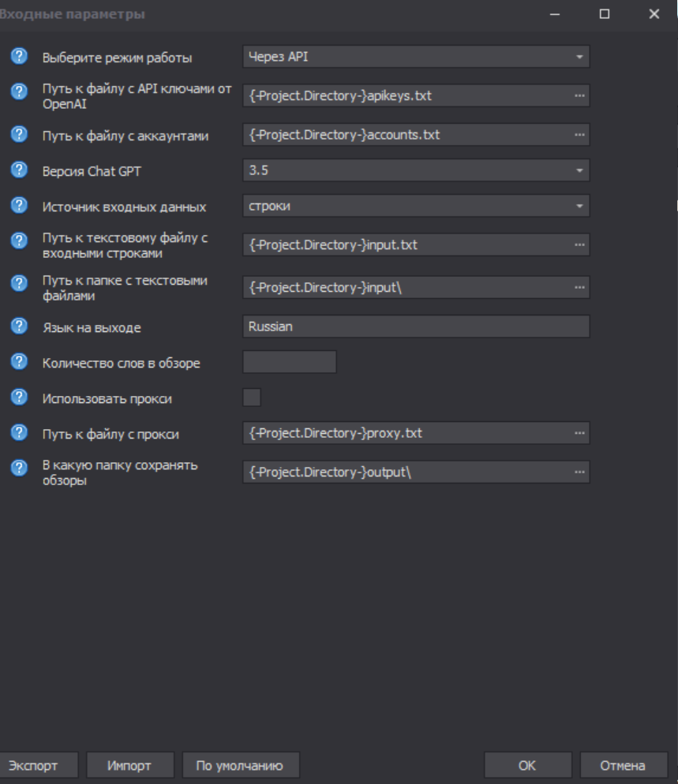The height and width of the screenshot is (784, 678).
Task: Click help icon next to 'Выберите режим работы'
Action: click(x=18, y=57)
